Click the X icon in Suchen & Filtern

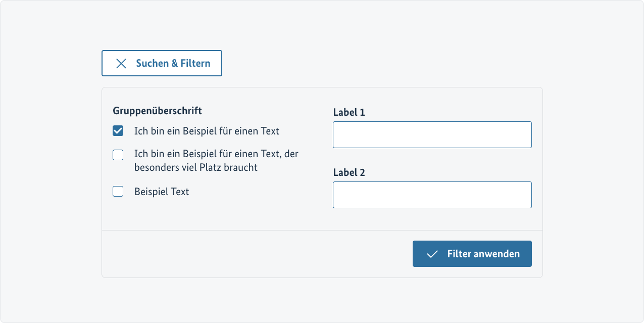(121, 63)
